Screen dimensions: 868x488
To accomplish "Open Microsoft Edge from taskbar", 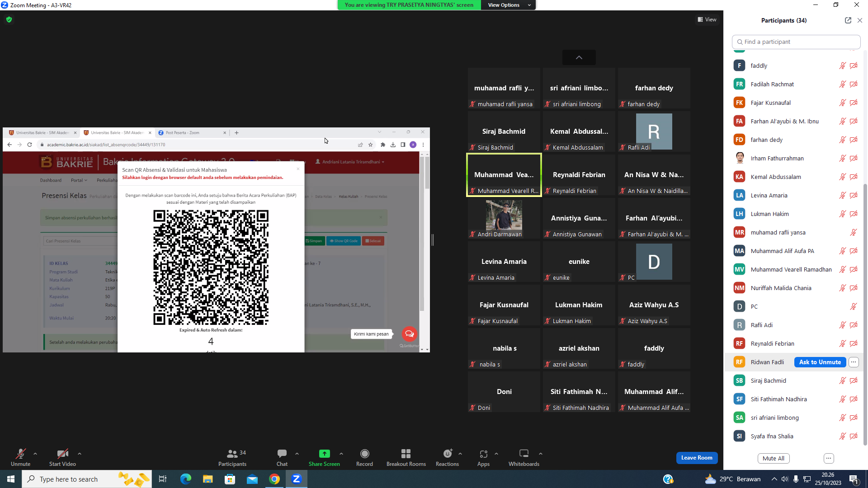I will click(x=185, y=479).
